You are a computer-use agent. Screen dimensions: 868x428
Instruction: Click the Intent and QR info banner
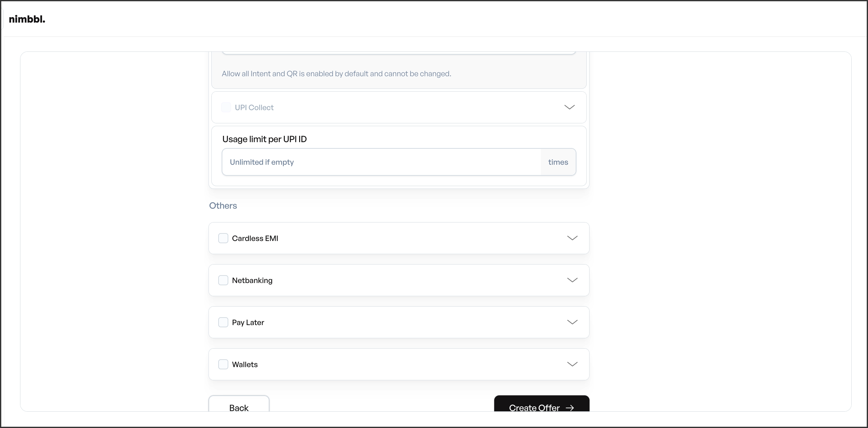point(336,74)
